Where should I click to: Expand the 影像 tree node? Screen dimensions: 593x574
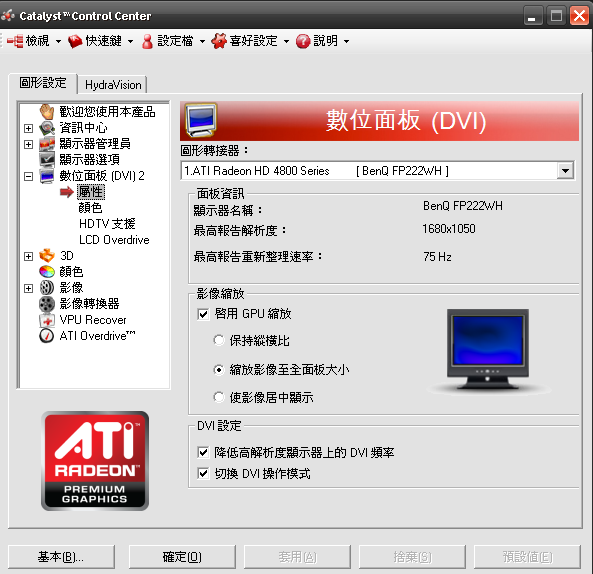[x=28, y=289]
